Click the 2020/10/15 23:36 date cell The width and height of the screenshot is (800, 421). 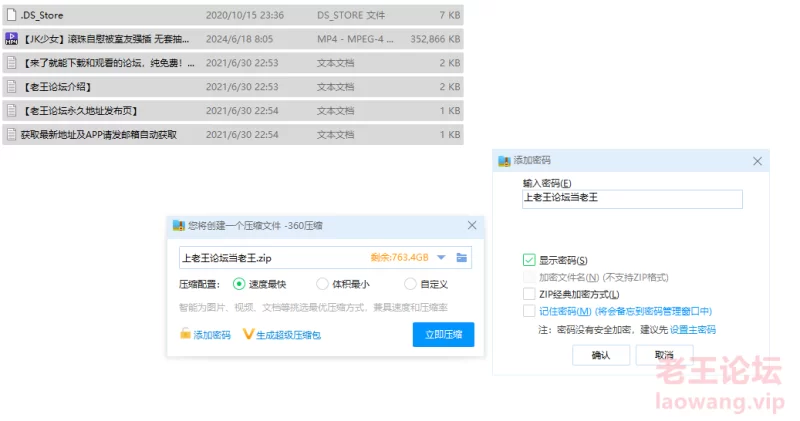[x=245, y=15]
